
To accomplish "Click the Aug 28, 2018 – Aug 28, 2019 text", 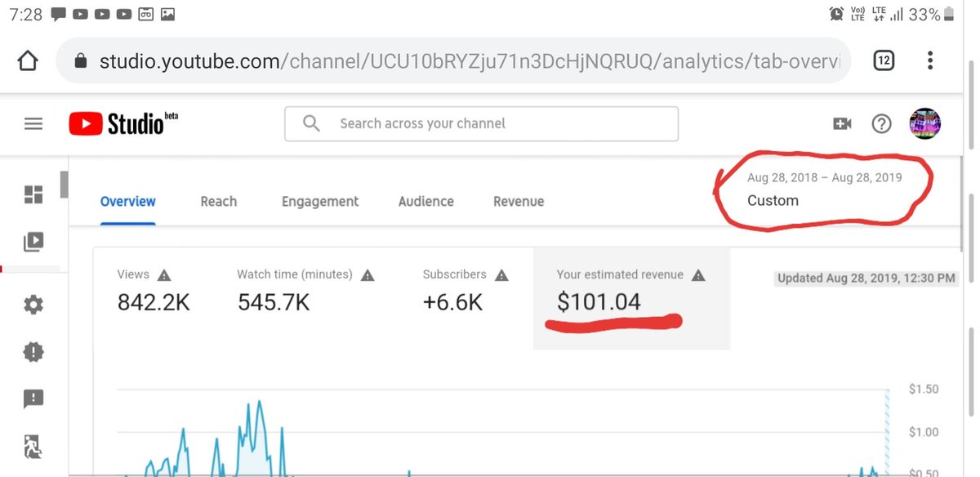I will [x=825, y=178].
